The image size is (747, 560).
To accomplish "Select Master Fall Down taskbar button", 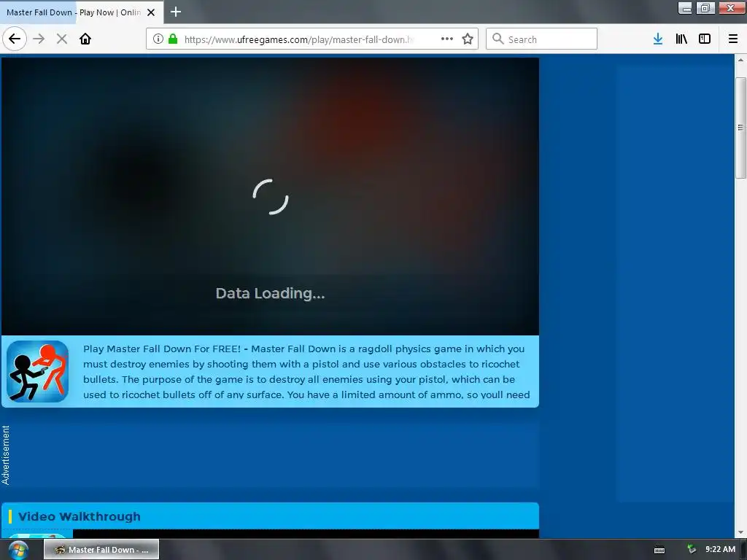I will pos(101,550).
